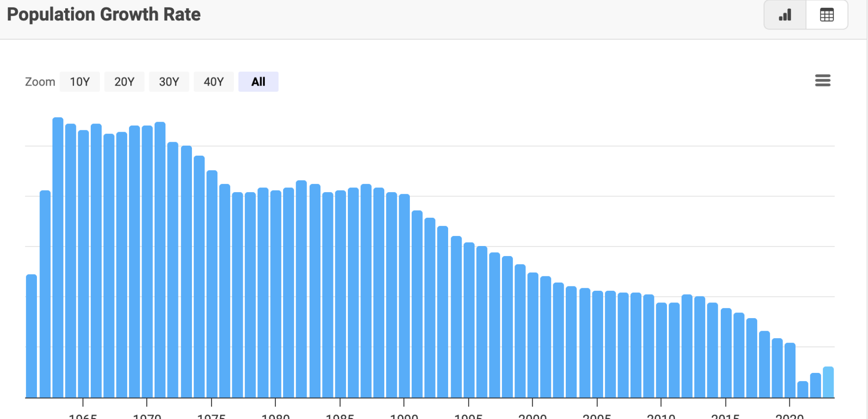868x419 pixels.
Task: Click the bar above the 1980 tick
Action: coord(276,294)
